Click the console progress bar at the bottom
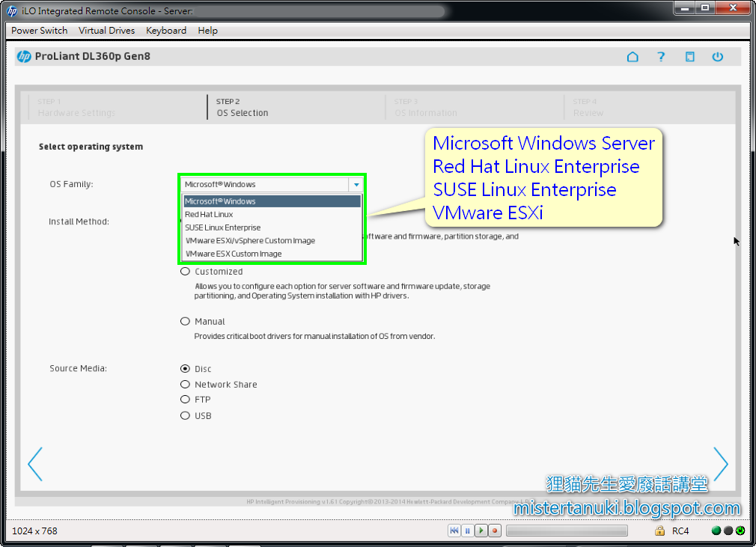 [x=567, y=531]
